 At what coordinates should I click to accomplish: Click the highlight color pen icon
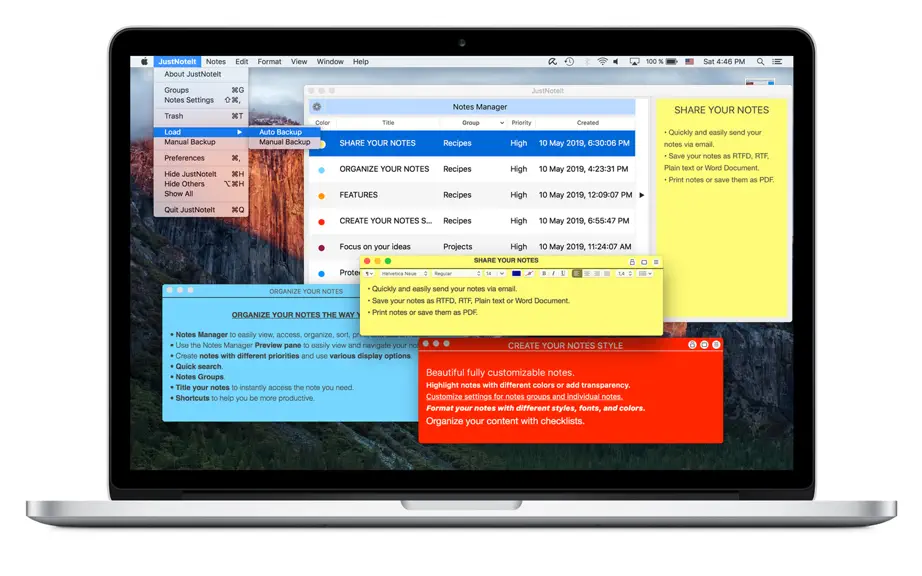[x=530, y=273]
